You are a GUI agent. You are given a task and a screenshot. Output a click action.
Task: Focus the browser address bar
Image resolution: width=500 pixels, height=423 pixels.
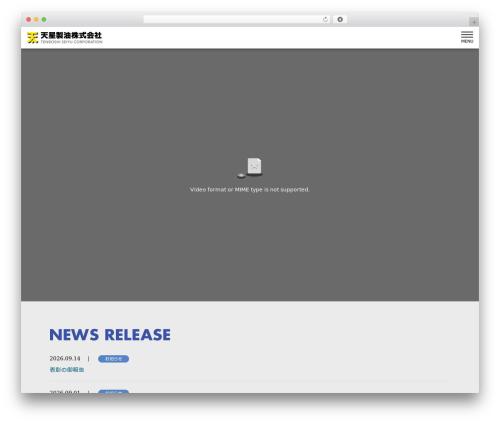[237, 20]
